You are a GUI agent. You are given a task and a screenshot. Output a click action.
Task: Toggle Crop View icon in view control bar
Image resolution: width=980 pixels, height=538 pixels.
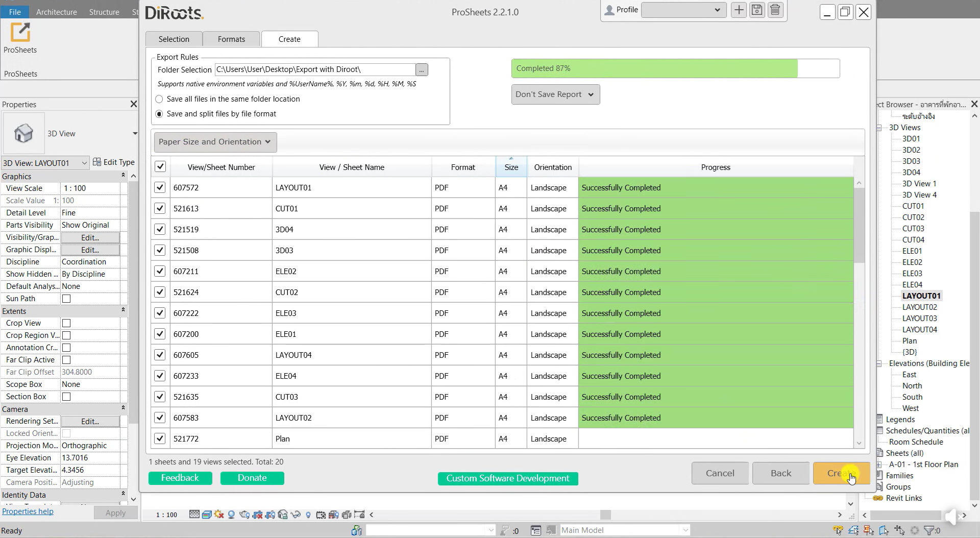click(x=257, y=515)
